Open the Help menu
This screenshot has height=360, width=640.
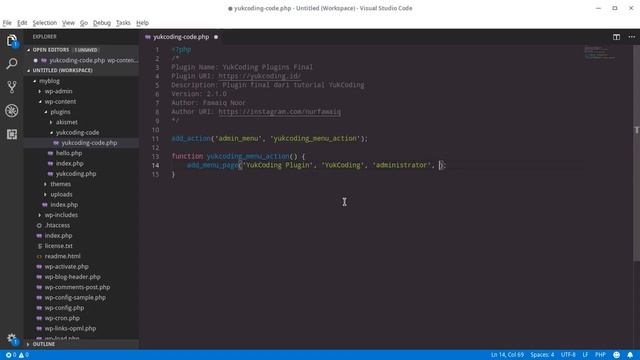pyautogui.click(x=142, y=23)
